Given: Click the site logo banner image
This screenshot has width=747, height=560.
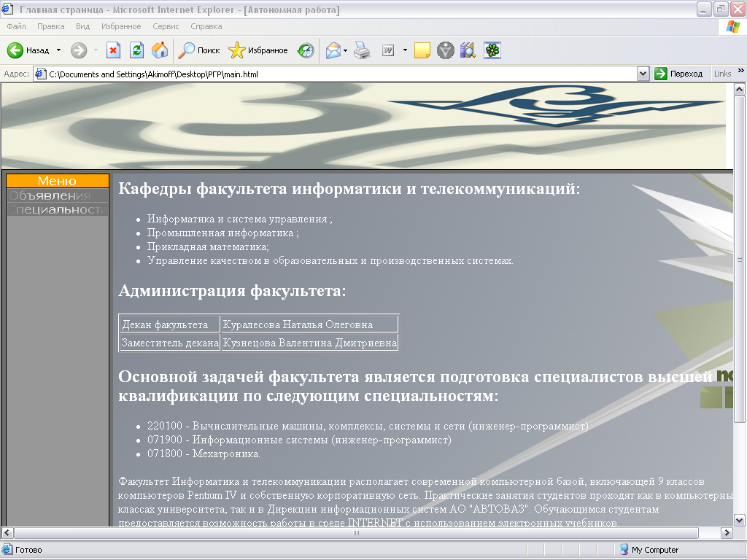Looking at the screenshot, I should click(x=363, y=125).
